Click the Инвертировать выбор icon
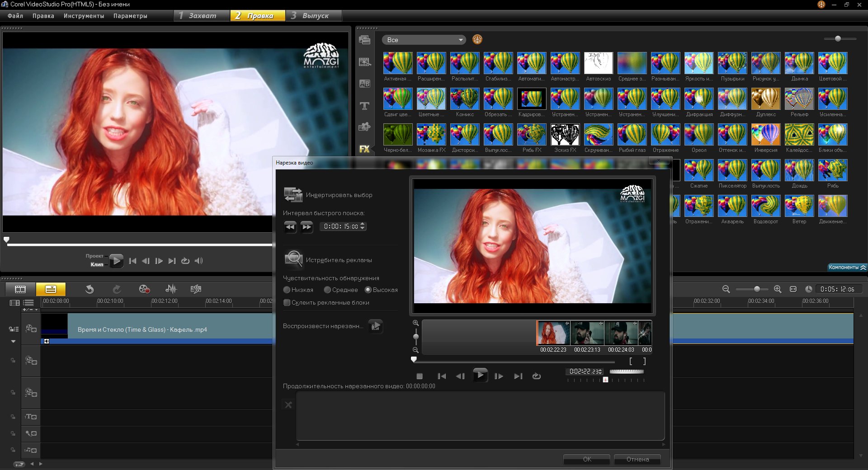Image resolution: width=868 pixels, height=470 pixels. 293,195
